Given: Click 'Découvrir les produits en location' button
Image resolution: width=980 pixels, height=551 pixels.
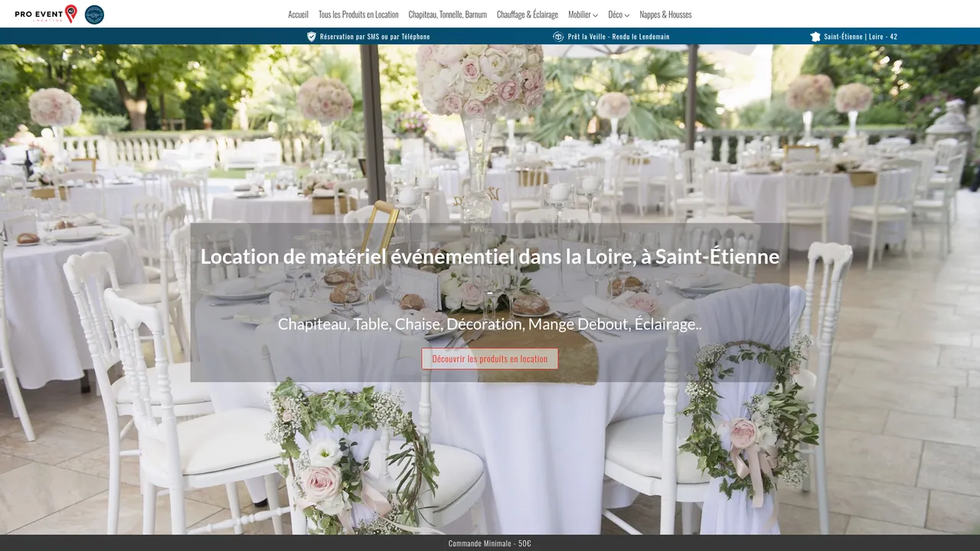Looking at the screenshot, I should tap(490, 359).
